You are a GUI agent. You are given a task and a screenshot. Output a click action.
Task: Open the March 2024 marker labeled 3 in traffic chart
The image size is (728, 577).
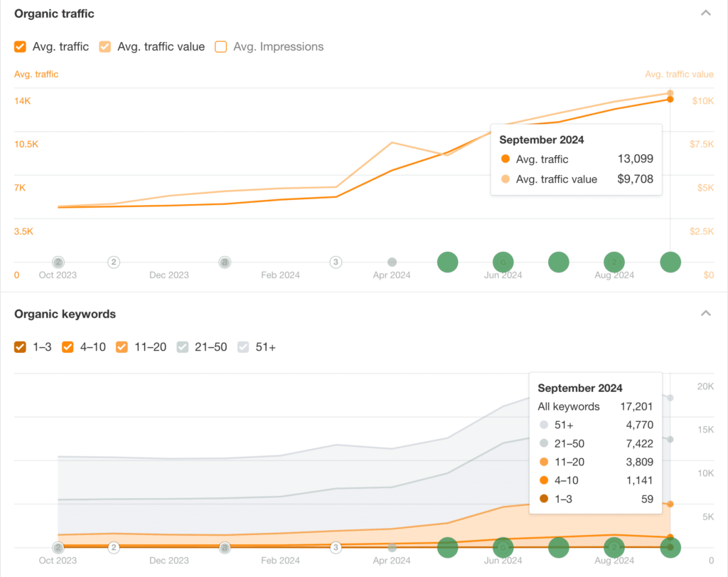(x=336, y=262)
